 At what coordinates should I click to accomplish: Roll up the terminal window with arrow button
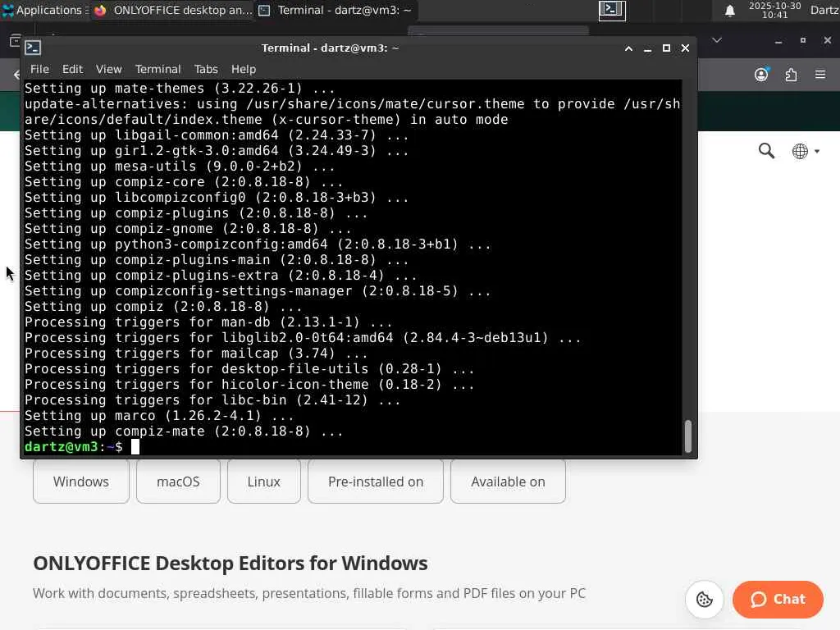pos(628,48)
